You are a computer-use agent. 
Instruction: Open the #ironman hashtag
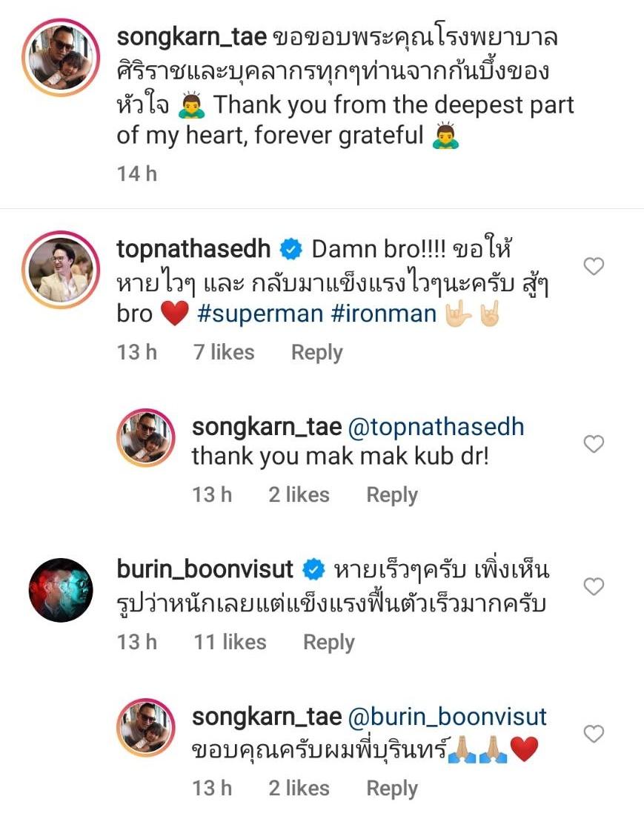tap(383, 313)
